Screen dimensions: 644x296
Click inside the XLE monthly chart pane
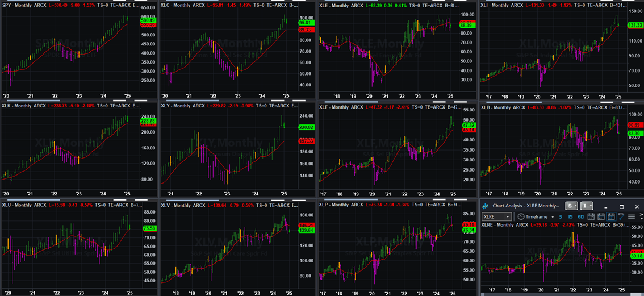388,51
